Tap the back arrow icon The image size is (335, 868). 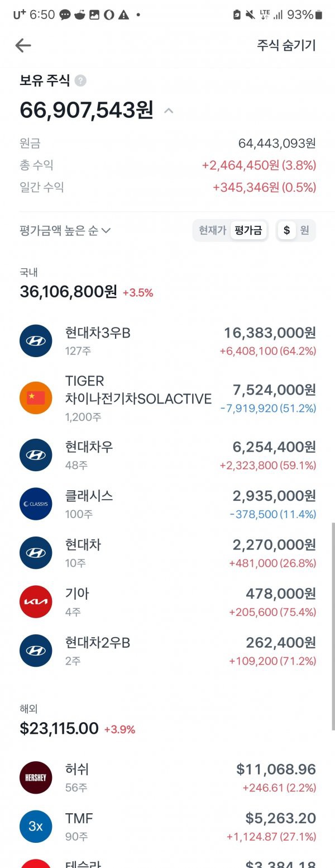tap(23, 45)
